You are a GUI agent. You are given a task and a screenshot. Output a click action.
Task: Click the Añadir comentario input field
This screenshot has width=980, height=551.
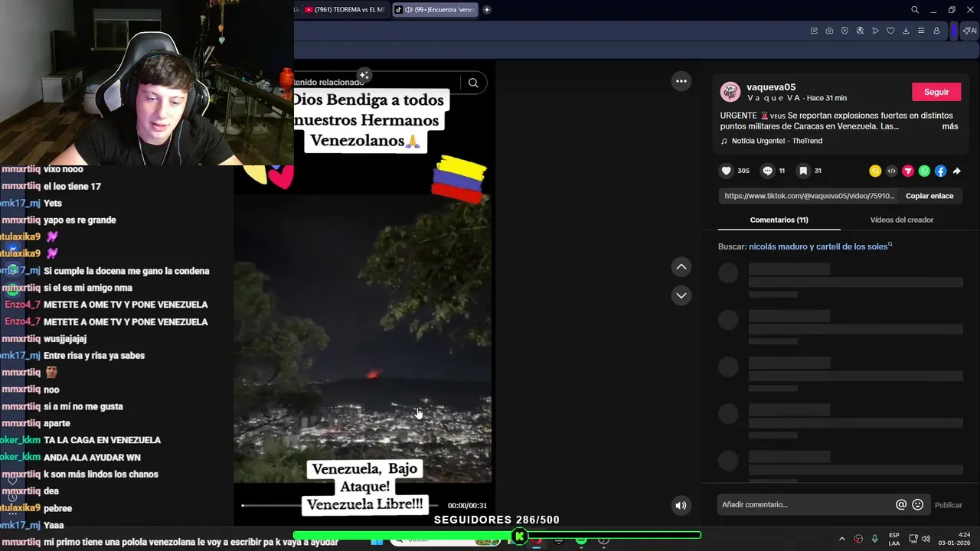[806, 504]
